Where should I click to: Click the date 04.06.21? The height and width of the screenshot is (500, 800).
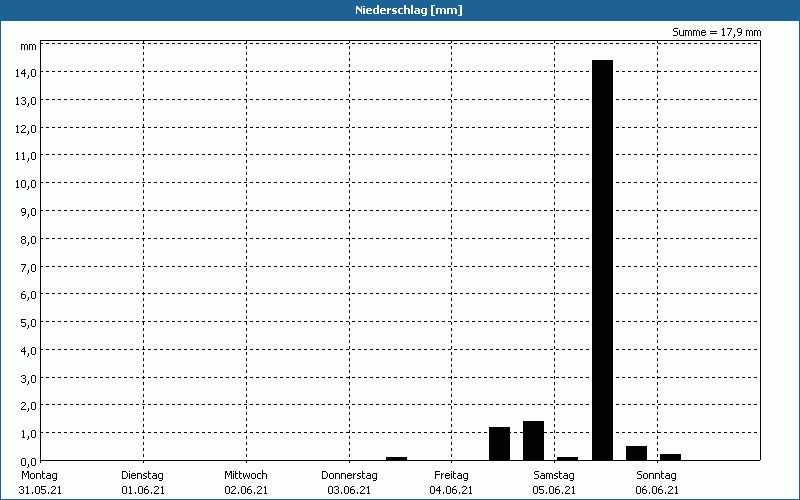[x=451, y=490]
